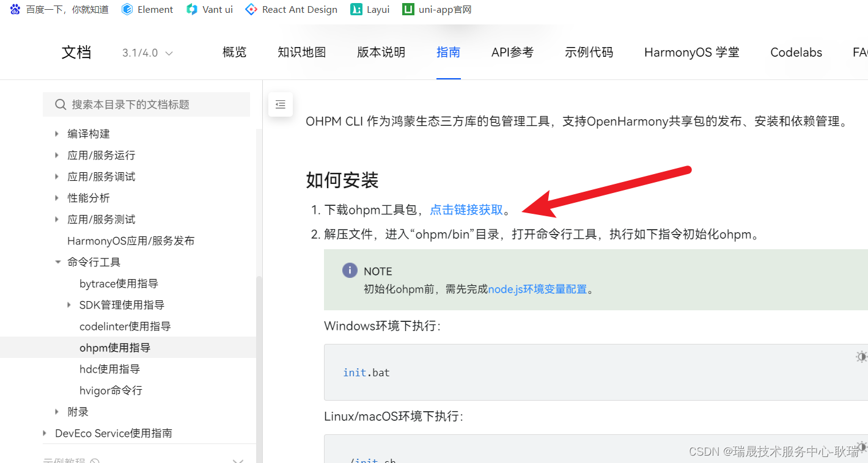Screen dimensions: 868x463
Task: Open the Vant ui bookmark icon
Action: tap(192, 9)
